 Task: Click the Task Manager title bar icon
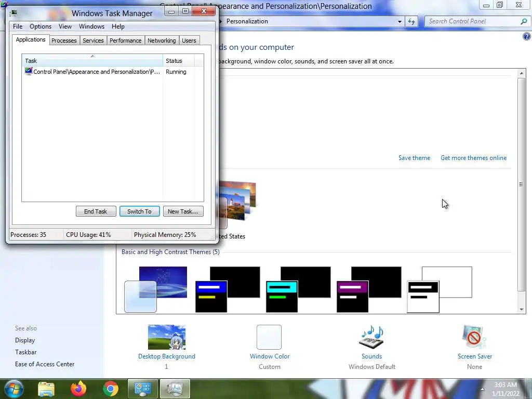click(14, 13)
